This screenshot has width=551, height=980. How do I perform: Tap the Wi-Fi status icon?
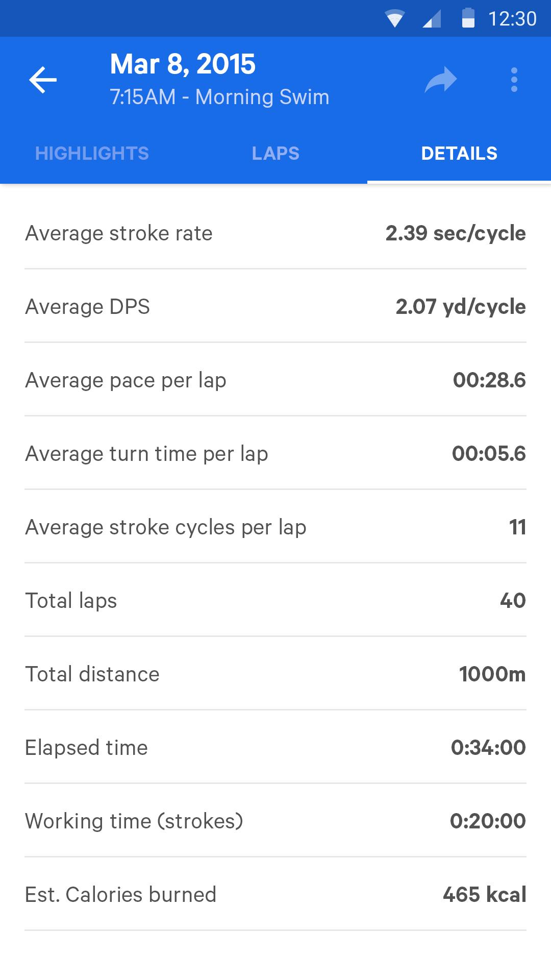click(394, 19)
